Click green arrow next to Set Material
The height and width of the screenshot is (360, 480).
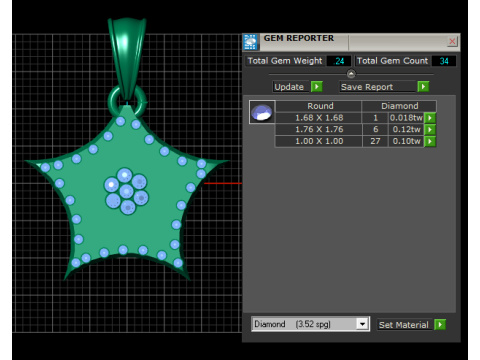click(440, 324)
